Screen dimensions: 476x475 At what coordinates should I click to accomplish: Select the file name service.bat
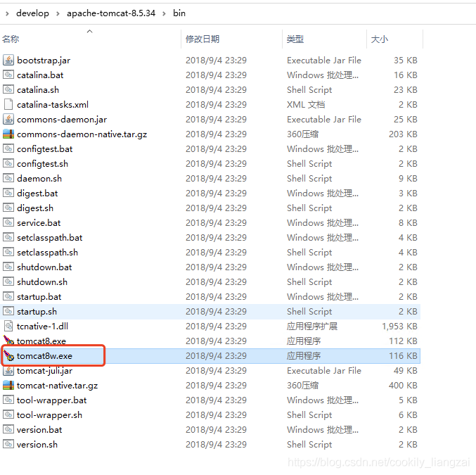point(39,223)
